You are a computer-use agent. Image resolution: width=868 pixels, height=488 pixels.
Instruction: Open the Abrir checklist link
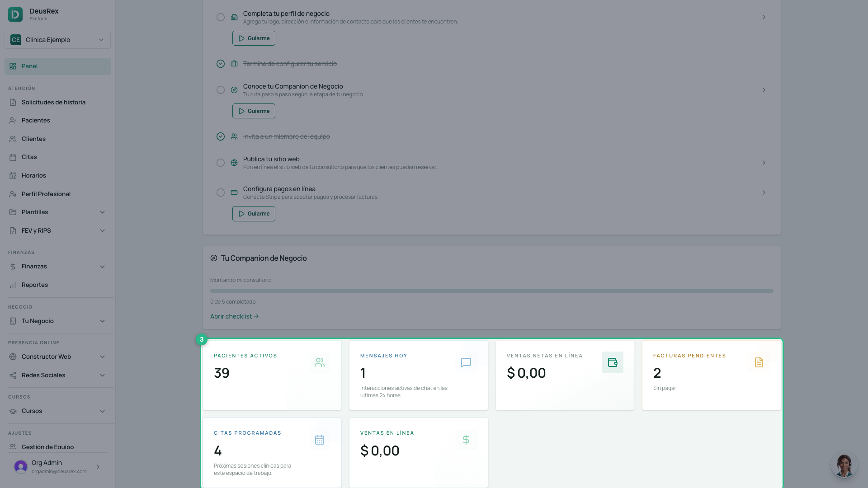coord(234,316)
